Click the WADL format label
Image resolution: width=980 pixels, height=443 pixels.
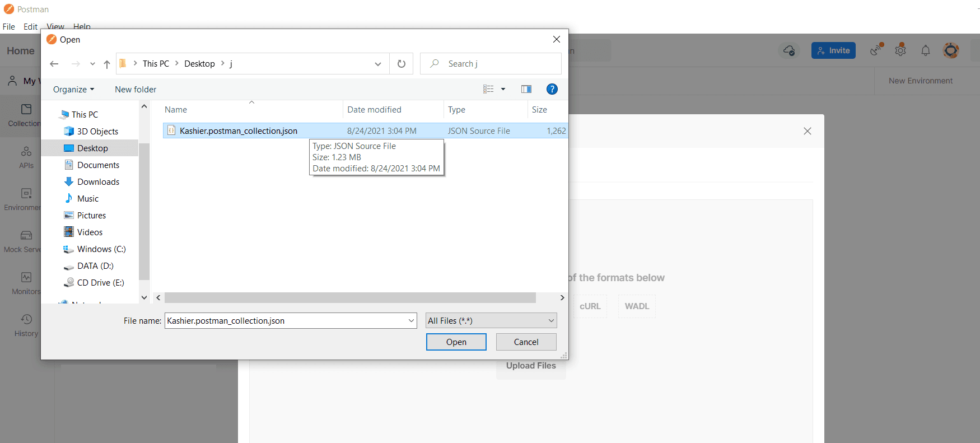coord(637,306)
